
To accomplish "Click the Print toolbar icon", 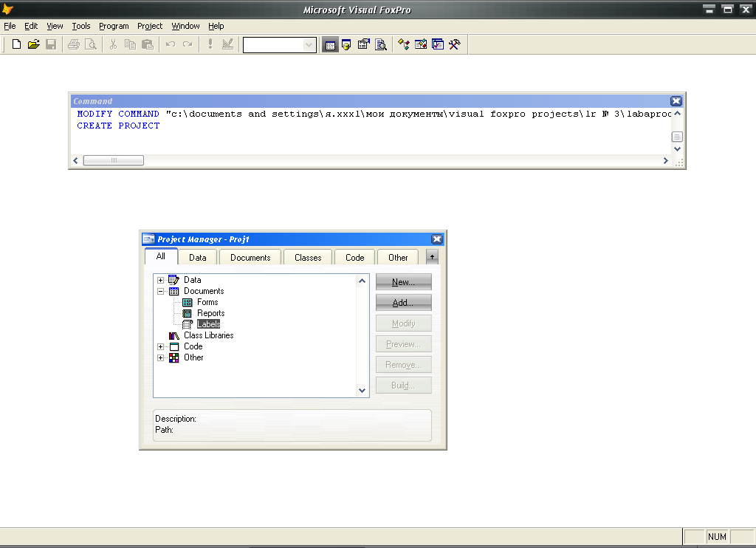I will click(x=74, y=44).
